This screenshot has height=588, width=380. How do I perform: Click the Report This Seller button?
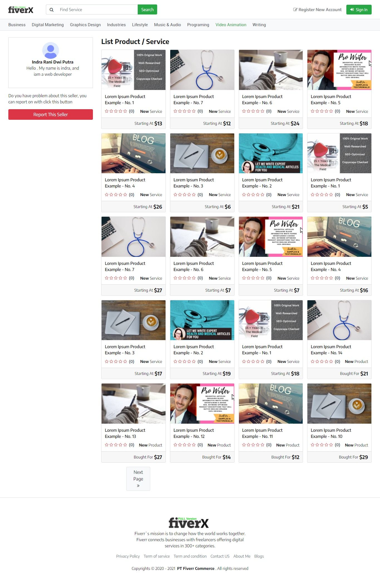51,114
